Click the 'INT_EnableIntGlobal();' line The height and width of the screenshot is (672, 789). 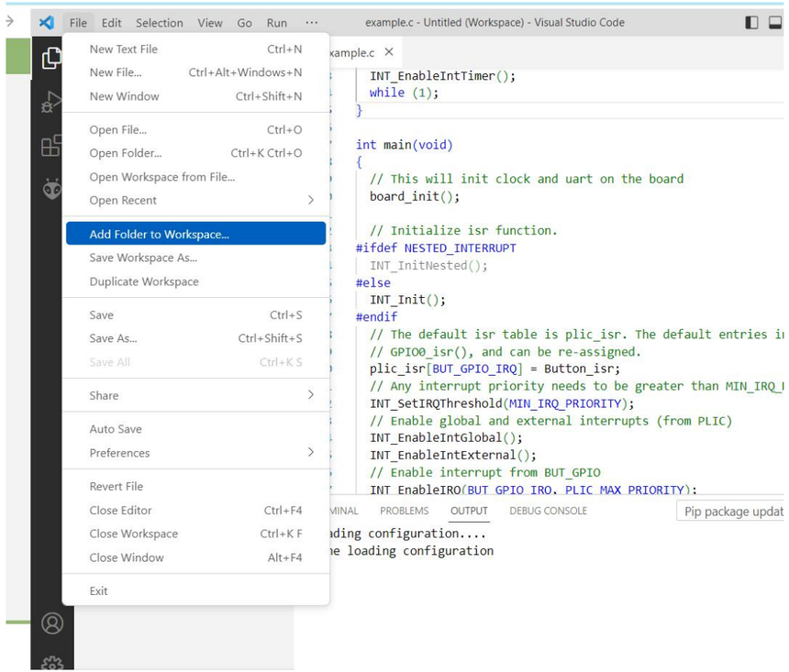446,437
